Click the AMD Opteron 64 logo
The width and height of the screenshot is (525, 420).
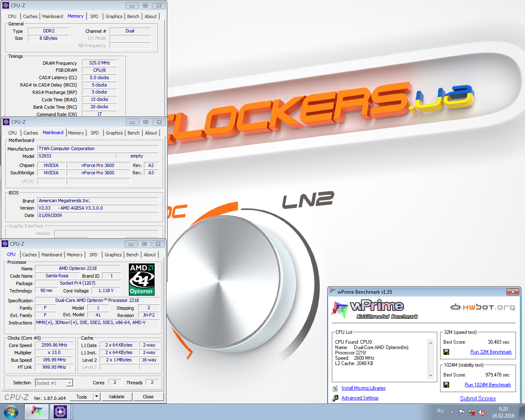pyautogui.click(x=142, y=279)
